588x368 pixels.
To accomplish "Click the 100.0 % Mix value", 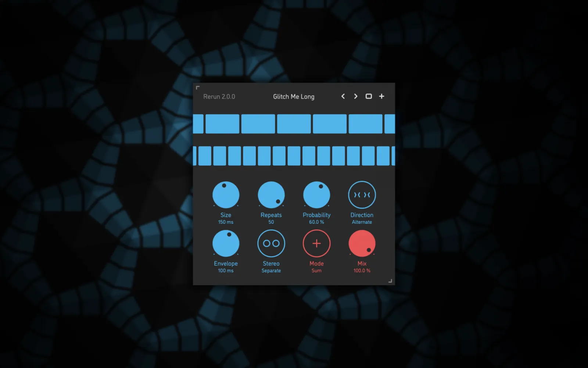I will pyautogui.click(x=362, y=271).
